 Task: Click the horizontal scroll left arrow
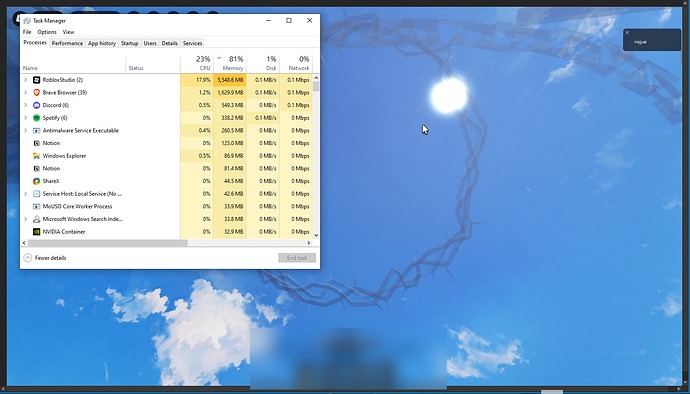[x=24, y=243]
